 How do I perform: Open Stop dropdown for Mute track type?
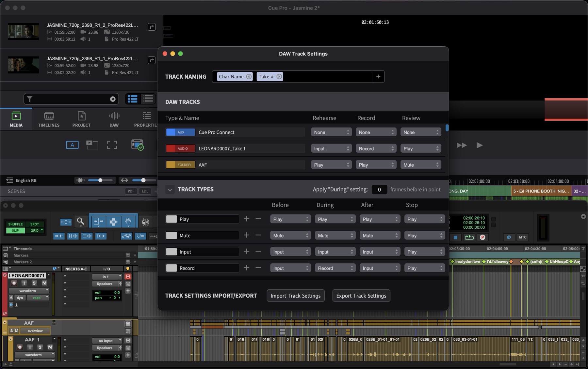point(425,236)
